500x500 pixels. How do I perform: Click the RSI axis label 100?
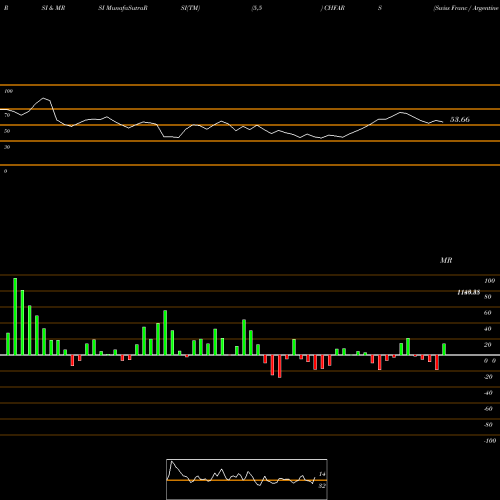tap(9, 91)
